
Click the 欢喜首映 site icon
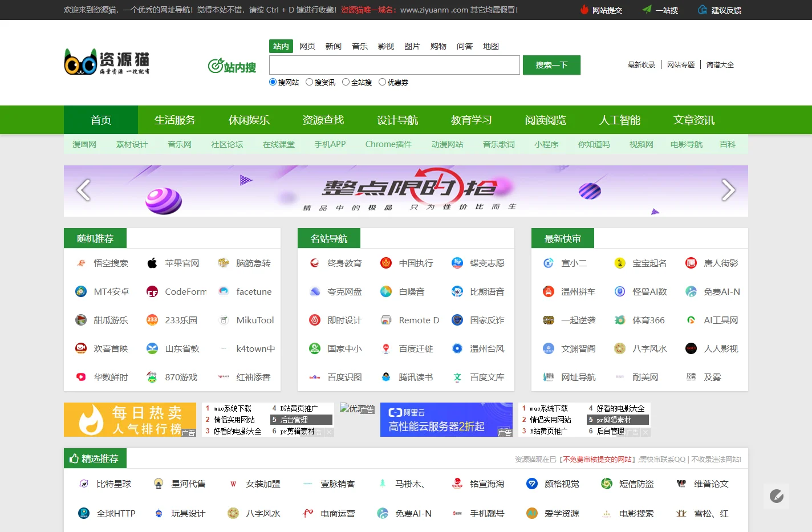pyautogui.click(x=81, y=348)
